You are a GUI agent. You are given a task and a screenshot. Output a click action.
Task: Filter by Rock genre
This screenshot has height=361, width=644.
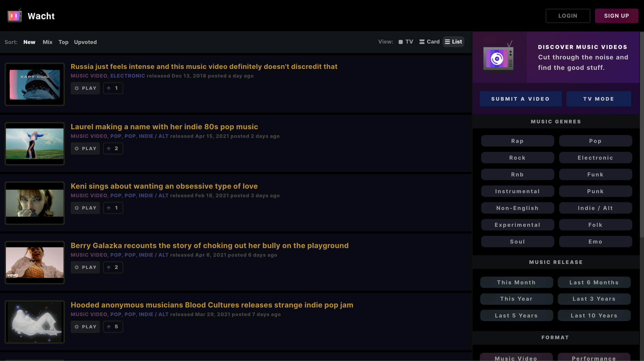517,158
